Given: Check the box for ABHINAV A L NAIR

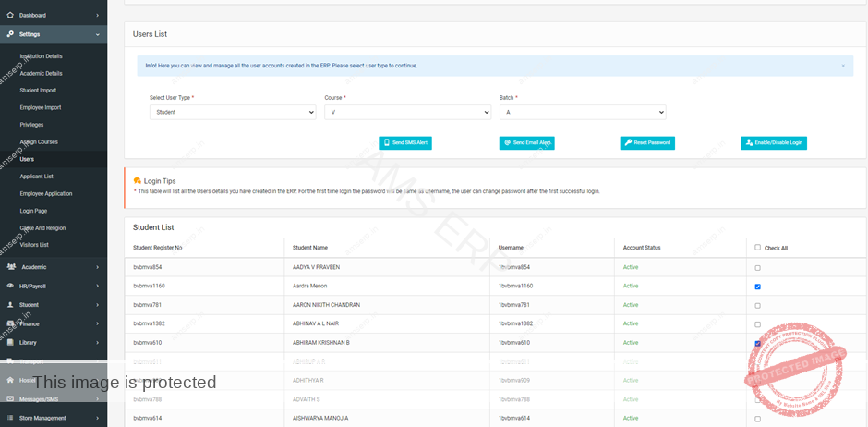Looking at the screenshot, I should click(758, 324).
